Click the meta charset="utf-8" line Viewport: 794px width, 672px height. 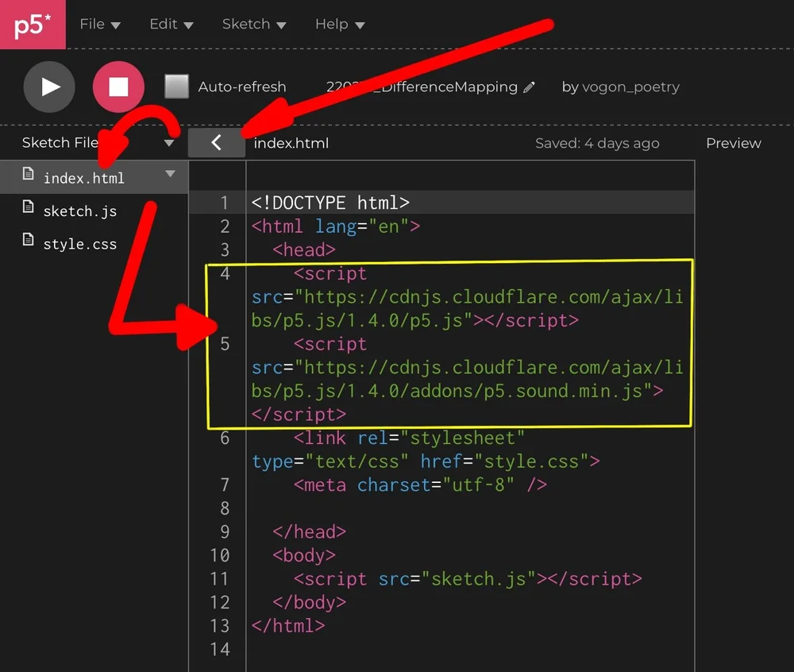pyautogui.click(x=420, y=485)
